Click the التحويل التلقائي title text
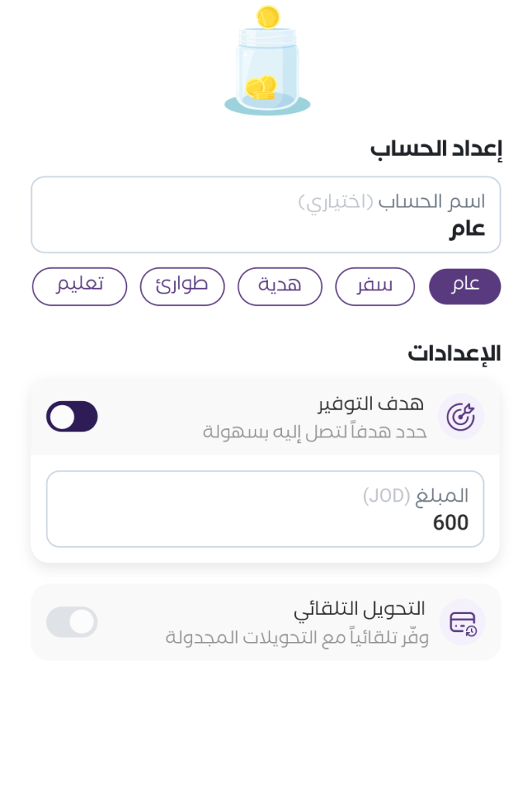The image size is (532, 793). click(x=359, y=609)
